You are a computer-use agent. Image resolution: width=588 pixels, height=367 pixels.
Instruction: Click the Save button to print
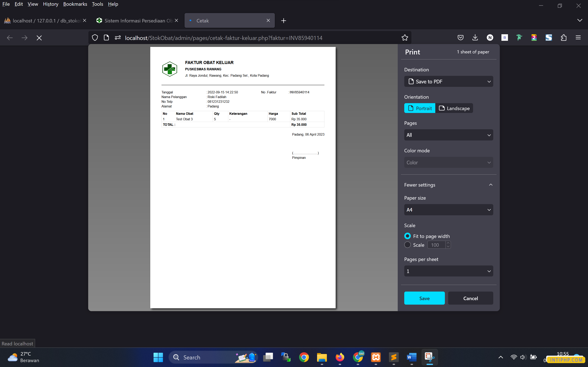pos(424,298)
